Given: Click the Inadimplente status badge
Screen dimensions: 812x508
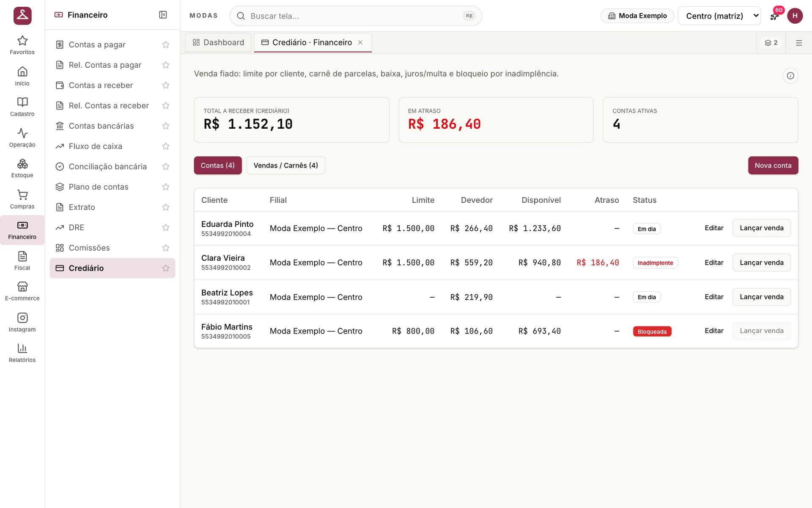Looking at the screenshot, I should 655,263.
